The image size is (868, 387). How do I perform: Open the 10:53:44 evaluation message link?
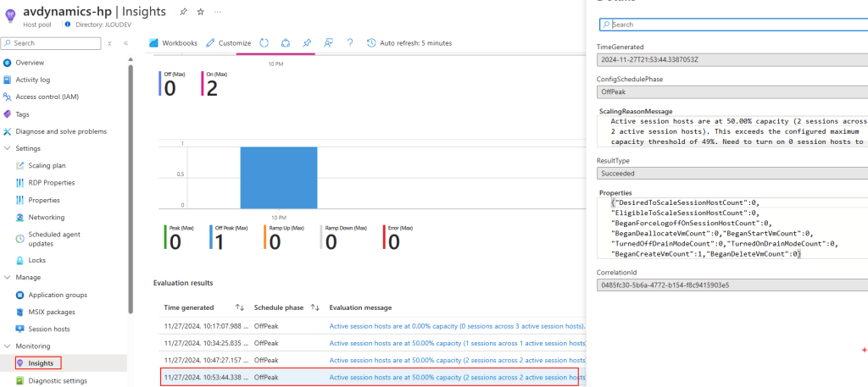coord(457,378)
